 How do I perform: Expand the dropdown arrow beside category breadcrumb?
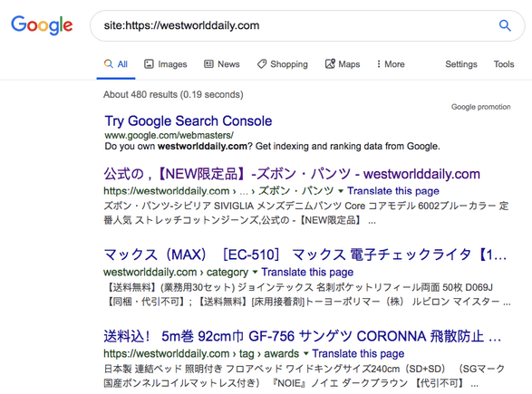coord(256,273)
